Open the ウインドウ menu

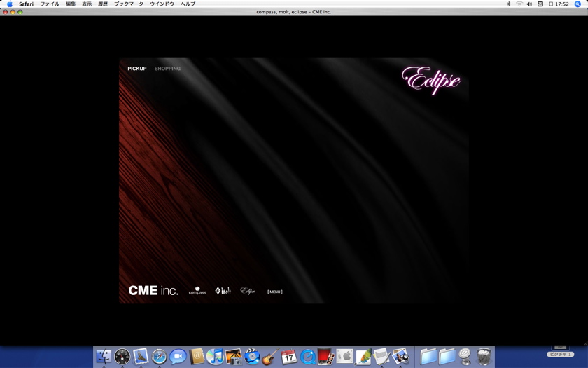tap(162, 4)
